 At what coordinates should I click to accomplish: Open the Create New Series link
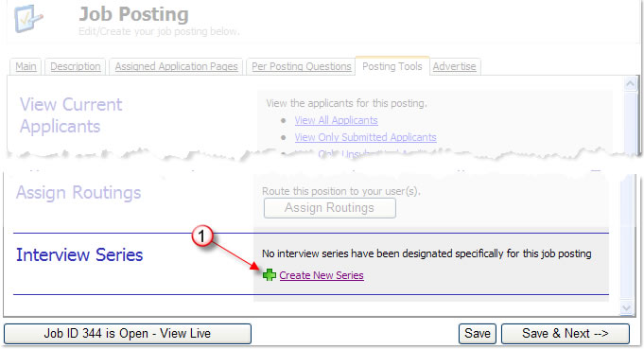tap(322, 275)
